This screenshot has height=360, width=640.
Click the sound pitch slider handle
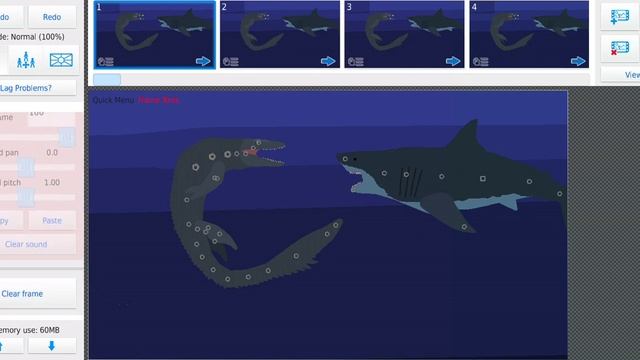click(26, 198)
